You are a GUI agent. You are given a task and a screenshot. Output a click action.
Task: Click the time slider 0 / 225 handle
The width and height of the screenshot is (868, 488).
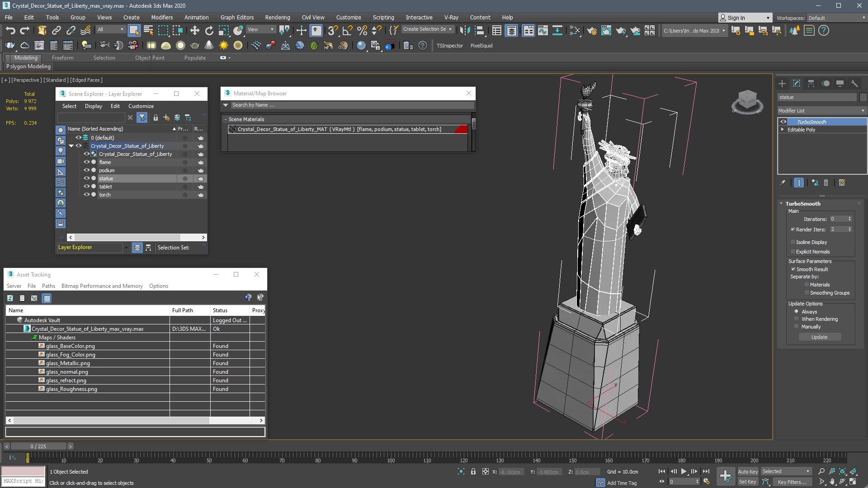point(38,446)
